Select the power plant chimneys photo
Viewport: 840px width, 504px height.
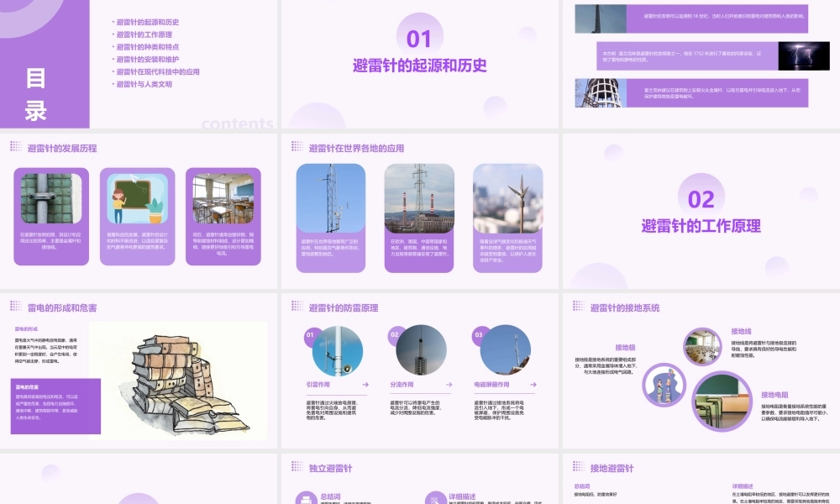419,198
